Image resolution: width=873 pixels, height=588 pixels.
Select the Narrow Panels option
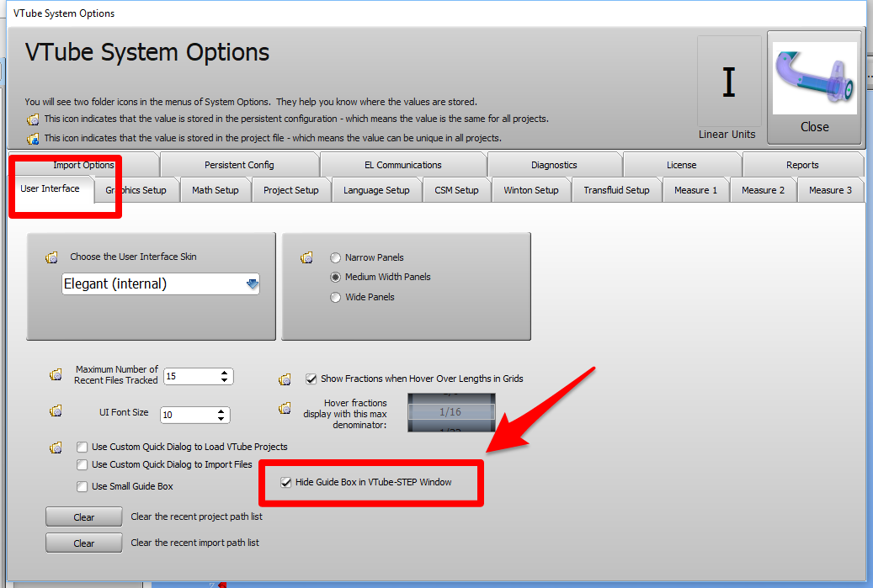(336, 257)
